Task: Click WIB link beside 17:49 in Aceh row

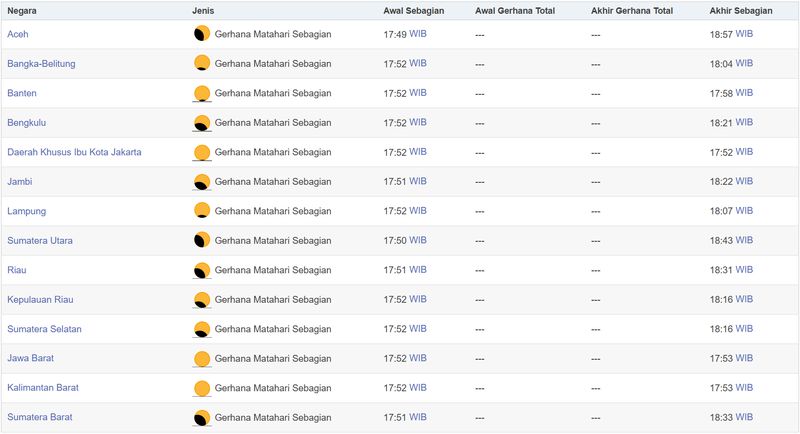Action: click(418, 34)
